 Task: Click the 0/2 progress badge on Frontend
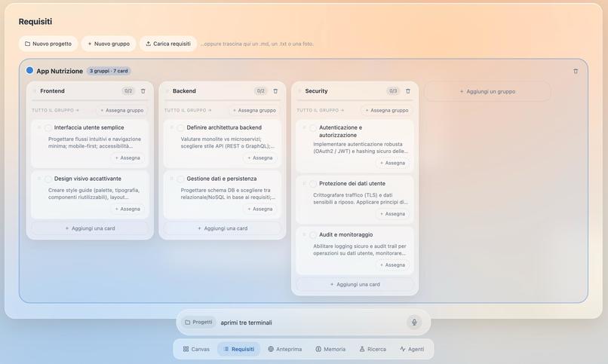(x=128, y=91)
